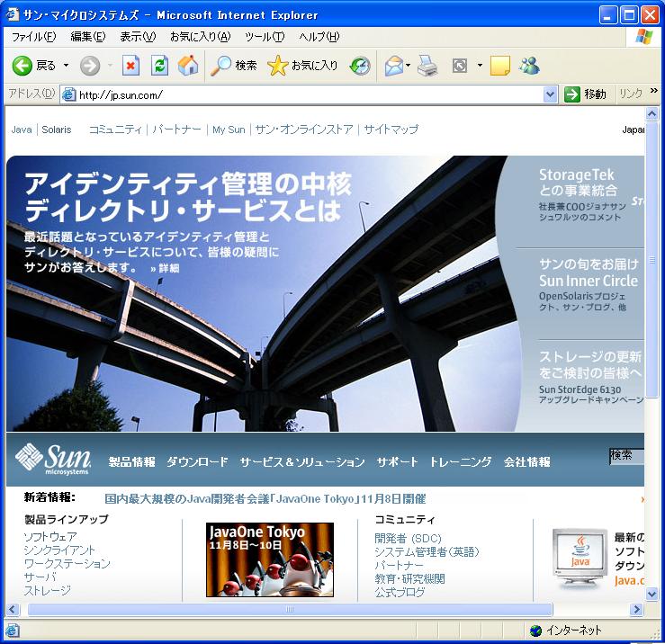The image size is (665, 644).
Task: Open the Search (検索) magnifier button
Action: (x=234, y=66)
